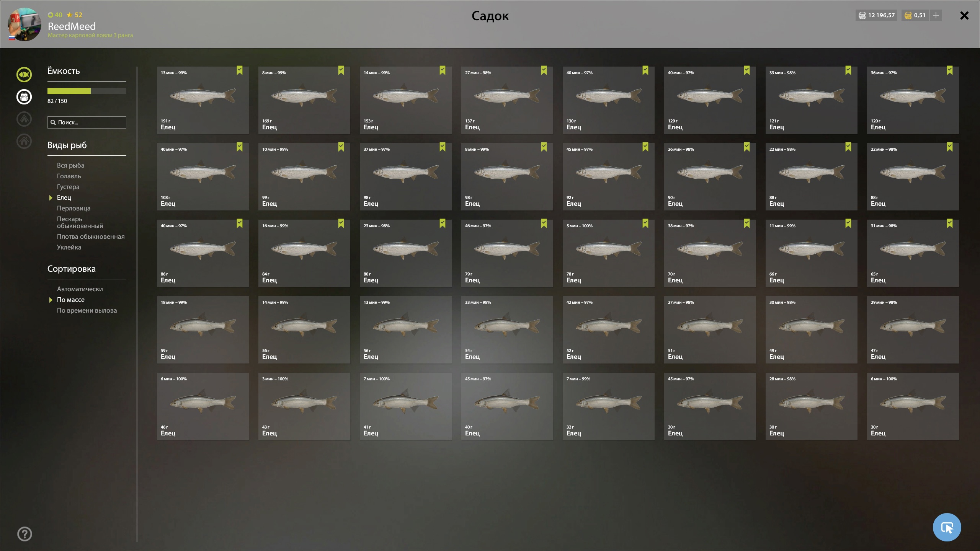Screen dimensions: 980x551
Task: Click the blue selection cursor button
Action: click(x=947, y=527)
